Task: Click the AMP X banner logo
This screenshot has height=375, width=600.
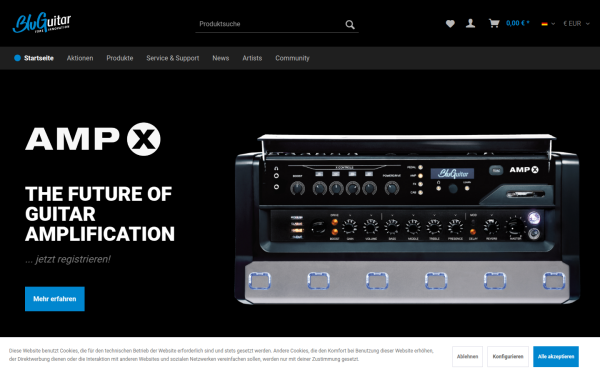Action: coord(93,139)
